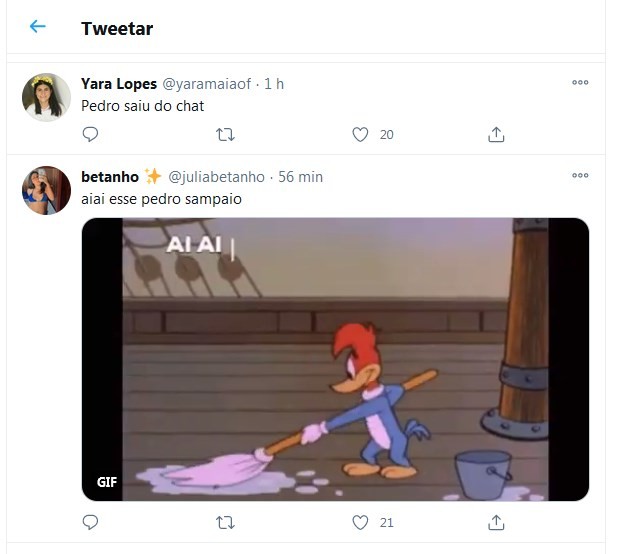This screenshot has width=620, height=554.
Task: Open the betanho display name
Action: coord(110,177)
